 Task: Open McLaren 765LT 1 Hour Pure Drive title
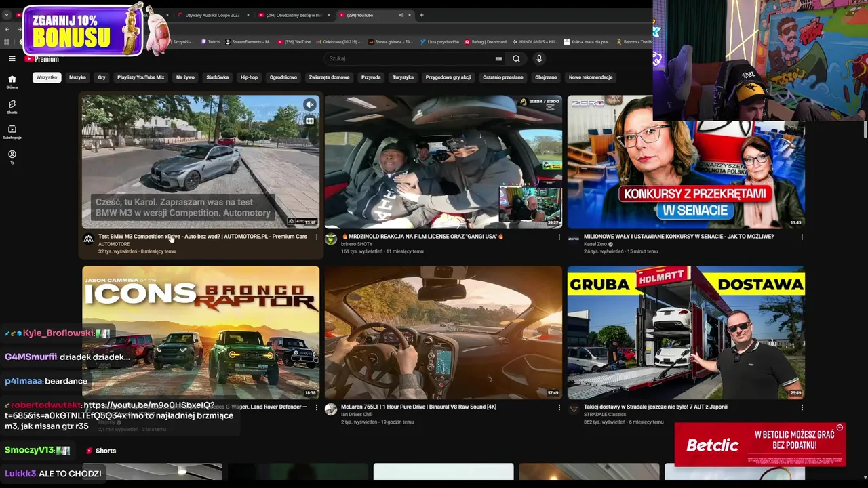(x=418, y=407)
